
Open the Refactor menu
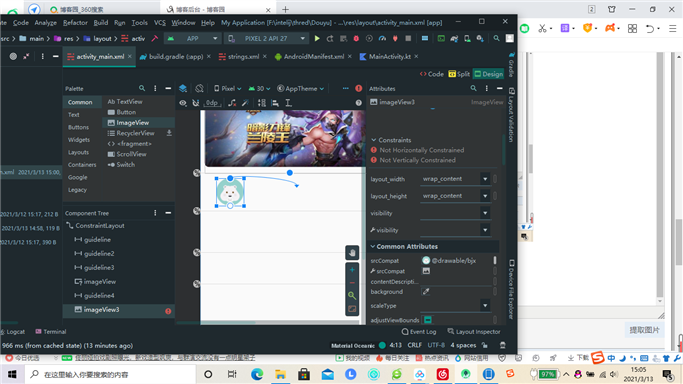coord(75,23)
